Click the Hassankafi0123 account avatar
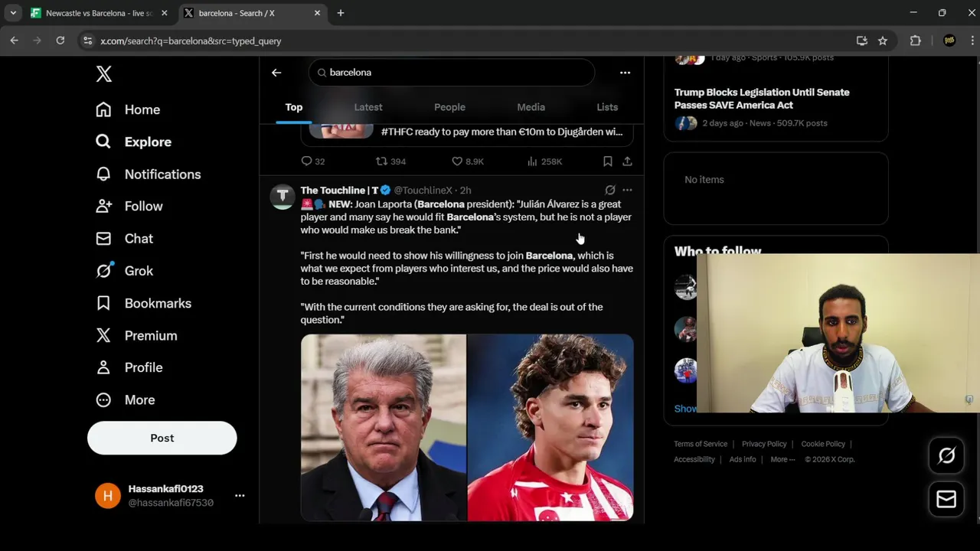Screen dimensions: 980x551 (108, 496)
